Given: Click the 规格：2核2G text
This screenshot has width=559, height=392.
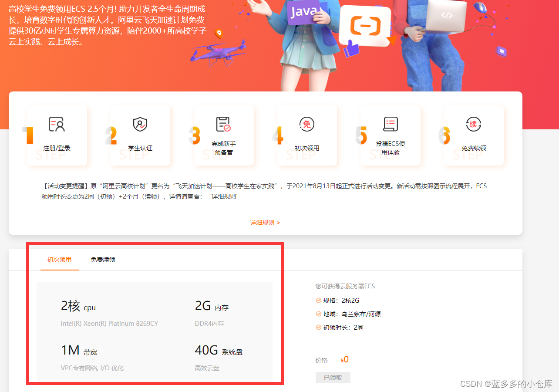Looking at the screenshot, I should tap(341, 300).
